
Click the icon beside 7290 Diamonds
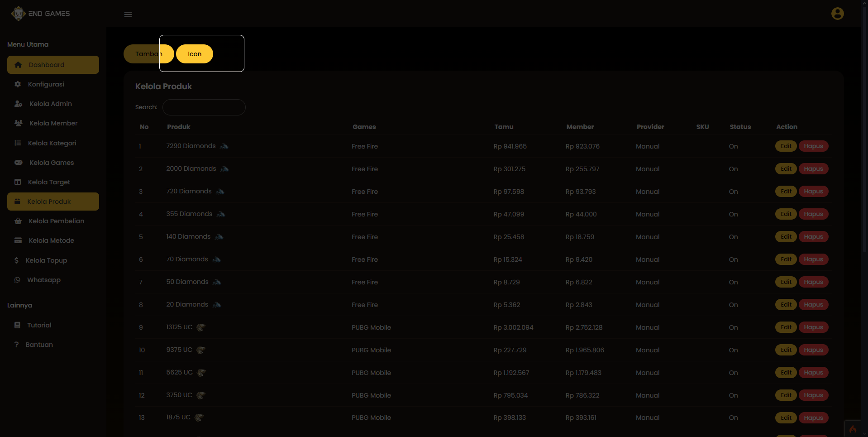click(224, 146)
